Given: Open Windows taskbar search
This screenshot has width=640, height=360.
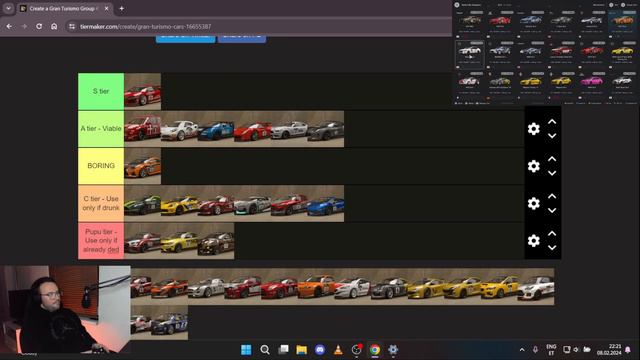Looking at the screenshot, I should (x=265, y=350).
